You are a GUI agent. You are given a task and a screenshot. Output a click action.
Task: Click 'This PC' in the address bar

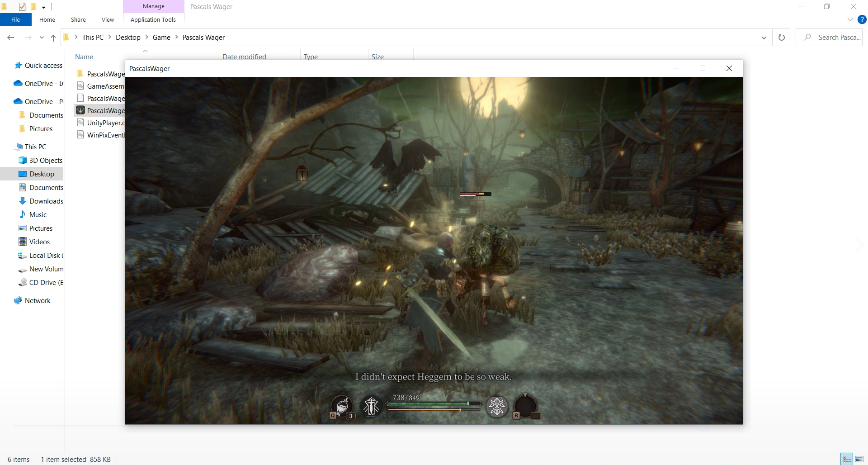point(93,38)
